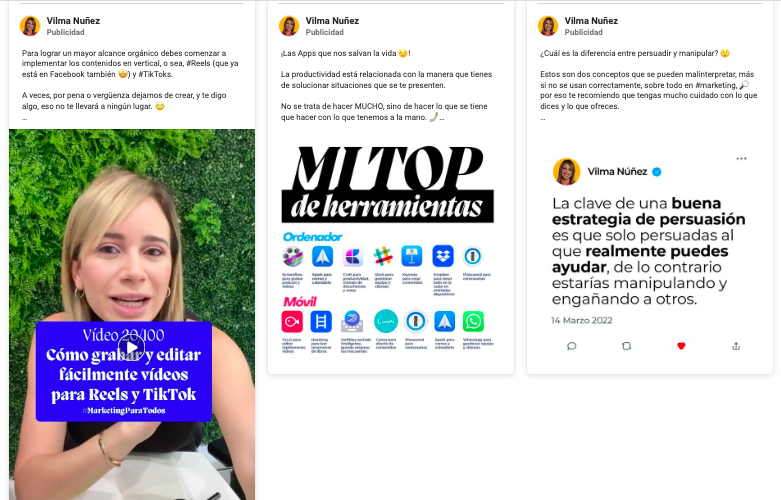The image size is (781, 500).
Task: Click the retweet icon on tweet card
Action: pyautogui.click(x=627, y=346)
